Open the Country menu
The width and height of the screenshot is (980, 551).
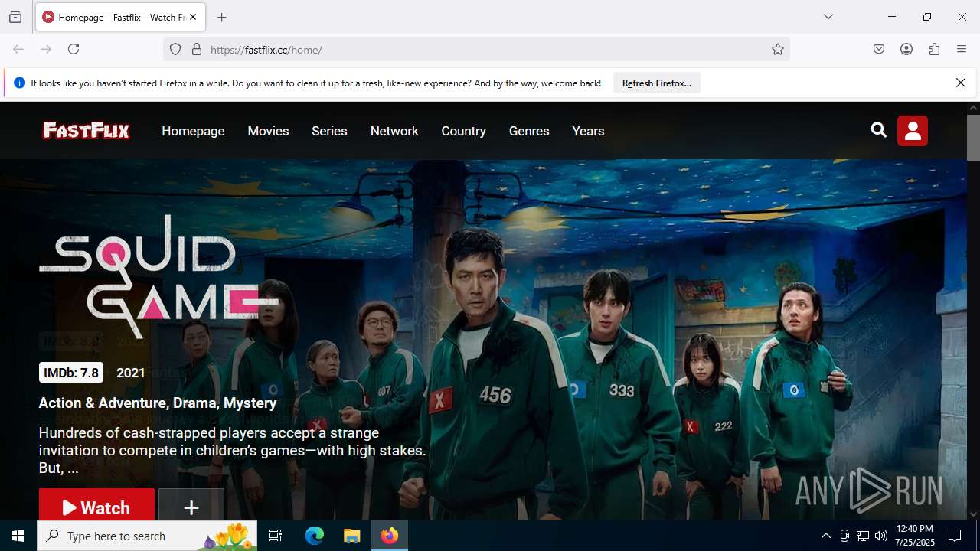[463, 131]
